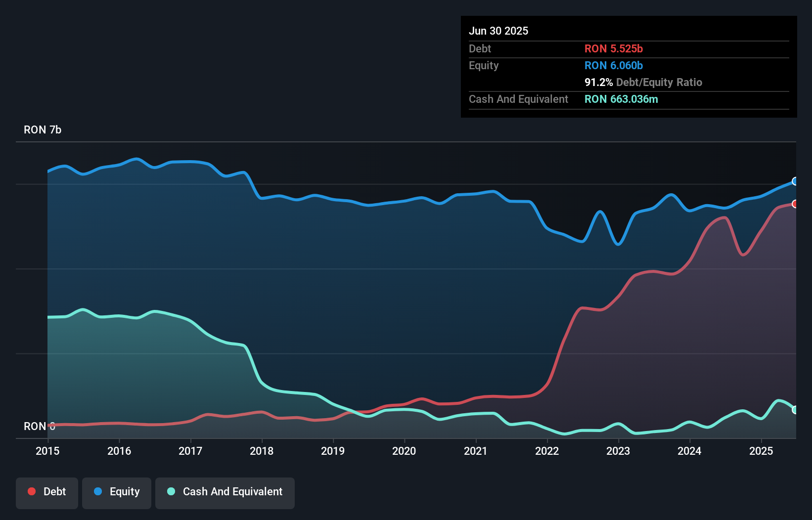This screenshot has height=520, width=812.
Task: Toggle the Equity series visibility
Action: pyautogui.click(x=117, y=493)
